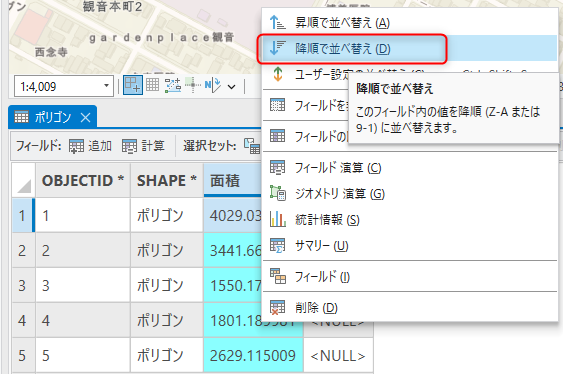Click the SHAPE * column header

tap(167, 180)
